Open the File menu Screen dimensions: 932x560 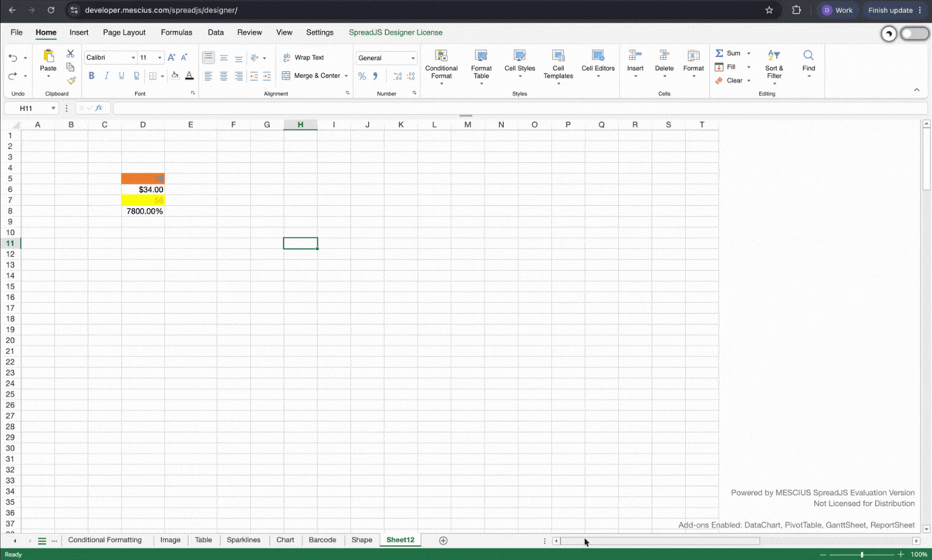(16, 32)
